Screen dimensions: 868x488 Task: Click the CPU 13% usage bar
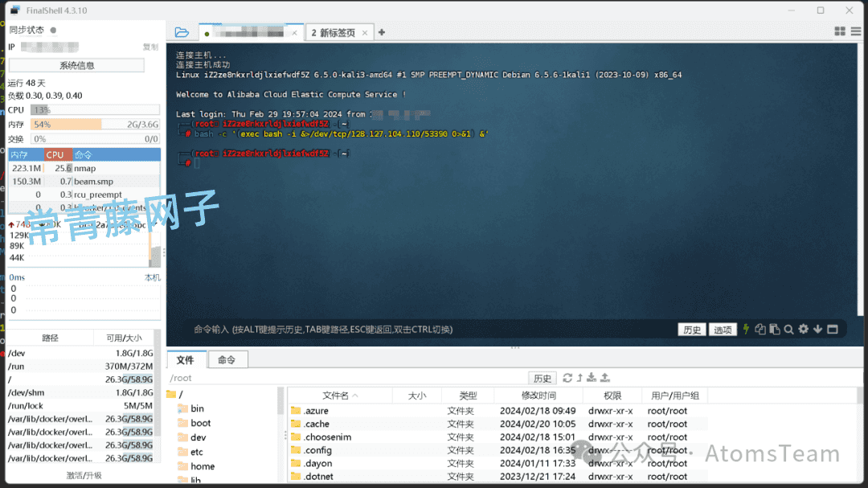pyautogui.click(x=95, y=109)
